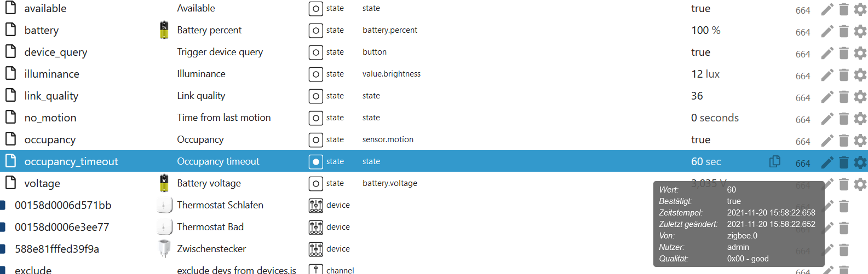868x274 pixels.
Task: Open settings gear for link_quality row
Action: point(860,97)
